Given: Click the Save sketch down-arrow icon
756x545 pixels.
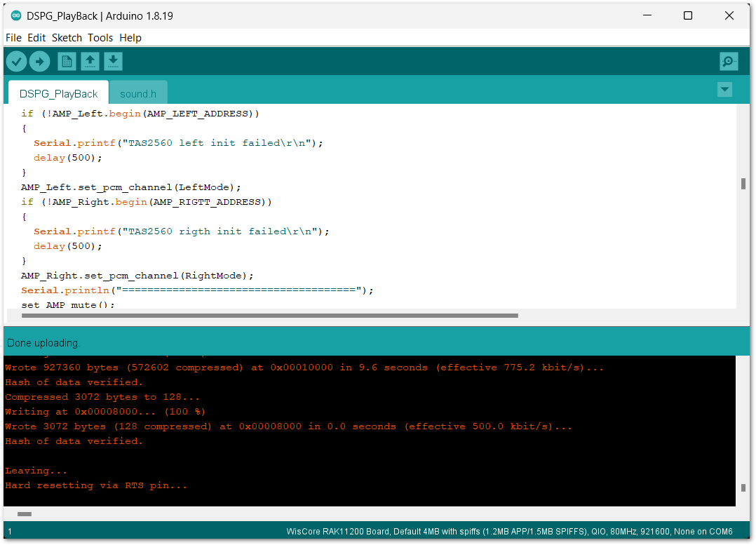Looking at the screenshot, I should click(x=113, y=62).
